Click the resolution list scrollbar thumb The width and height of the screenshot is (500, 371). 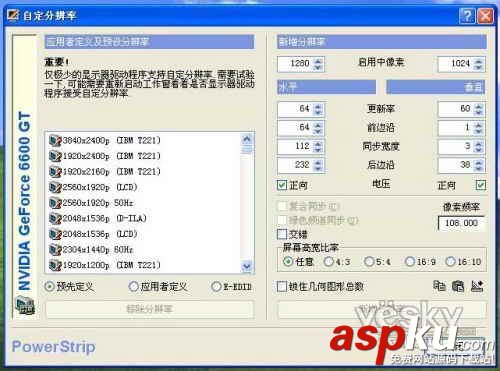[247, 150]
